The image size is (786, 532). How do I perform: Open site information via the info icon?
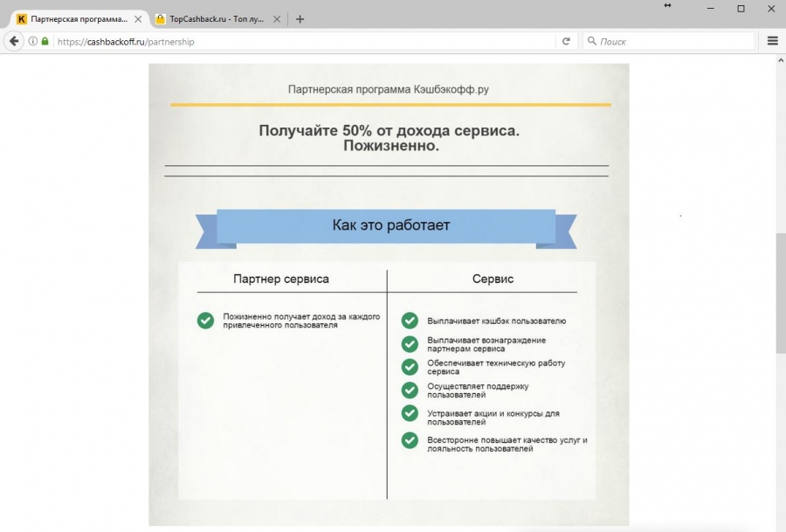32,41
